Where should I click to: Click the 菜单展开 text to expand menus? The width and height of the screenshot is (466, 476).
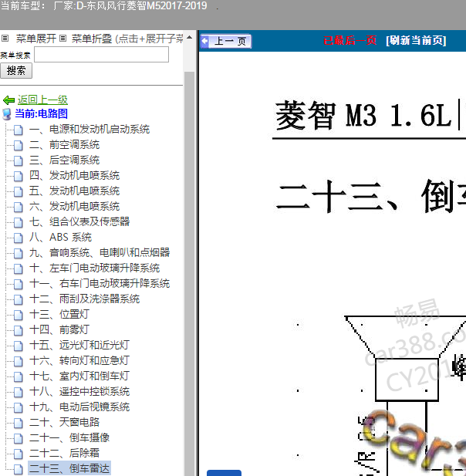(36, 39)
